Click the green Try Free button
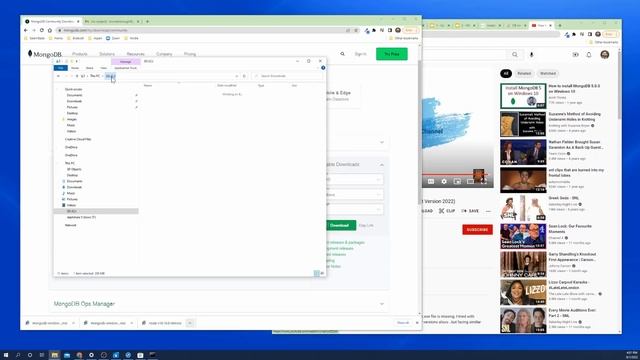Viewport: 640px width, 360px height. click(391, 54)
